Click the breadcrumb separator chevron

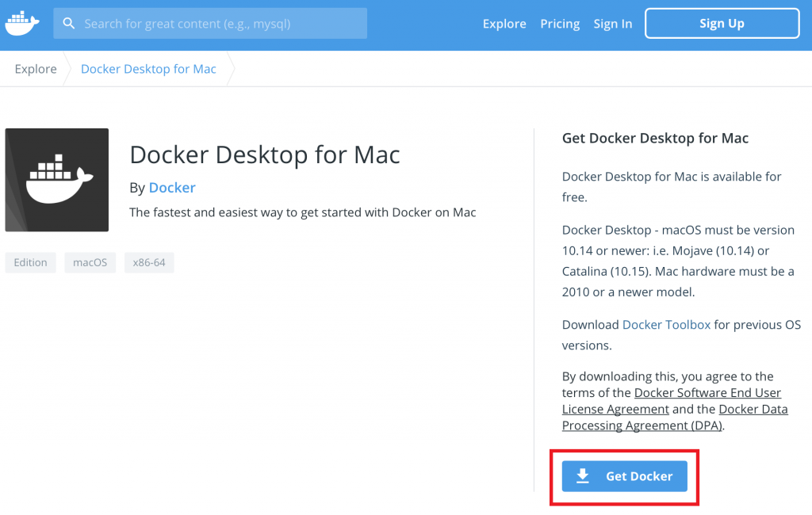68,69
